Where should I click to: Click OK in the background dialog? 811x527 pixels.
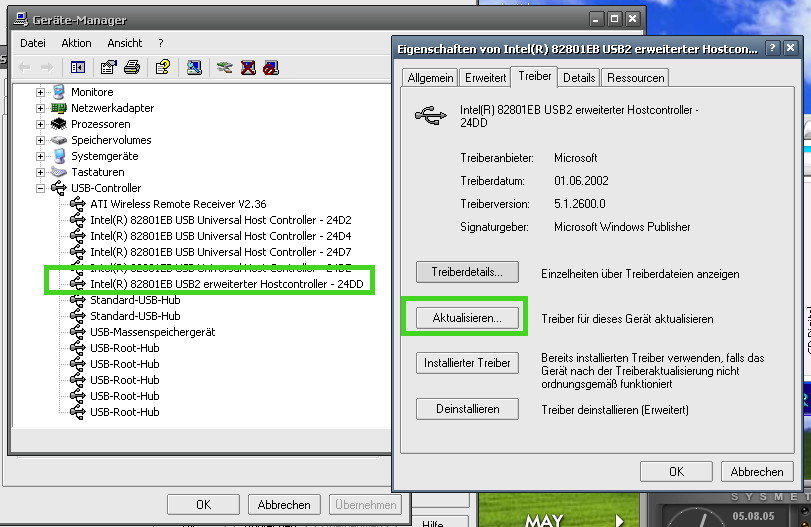pos(203,505)
